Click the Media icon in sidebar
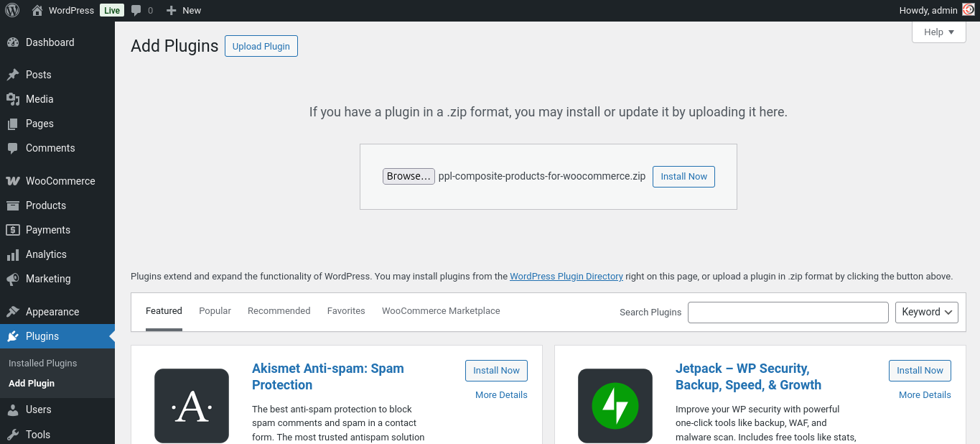The height and width of the screenshot is (444, 980). coord(12,99)
